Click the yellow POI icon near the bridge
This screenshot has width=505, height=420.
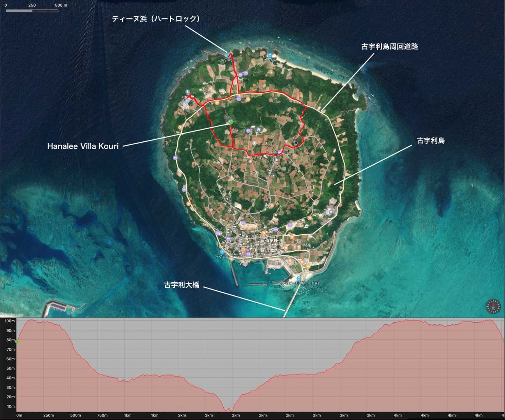(308, 267)
